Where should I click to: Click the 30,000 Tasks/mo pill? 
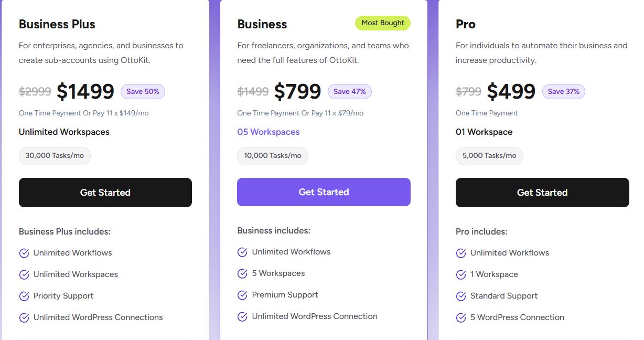[55, 156]
